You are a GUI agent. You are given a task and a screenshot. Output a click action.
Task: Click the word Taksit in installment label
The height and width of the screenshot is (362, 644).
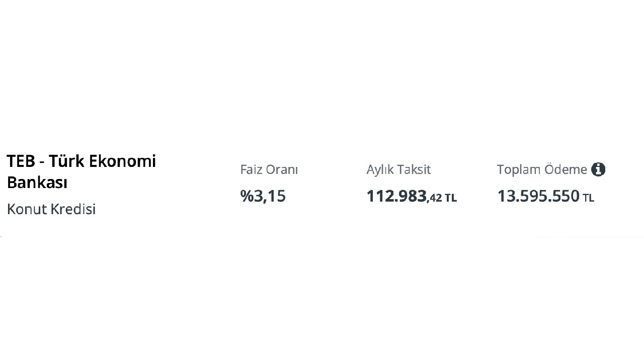click(x=414, y=170)
